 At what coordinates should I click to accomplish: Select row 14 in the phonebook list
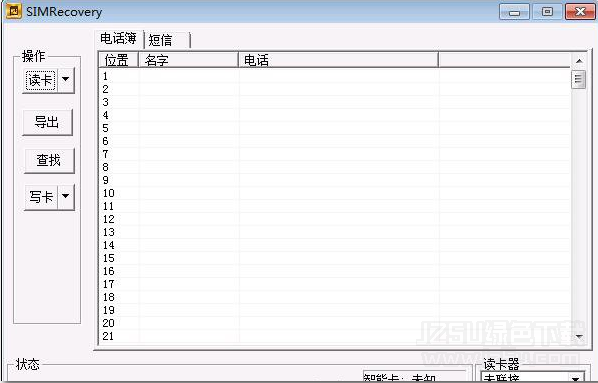334,245
